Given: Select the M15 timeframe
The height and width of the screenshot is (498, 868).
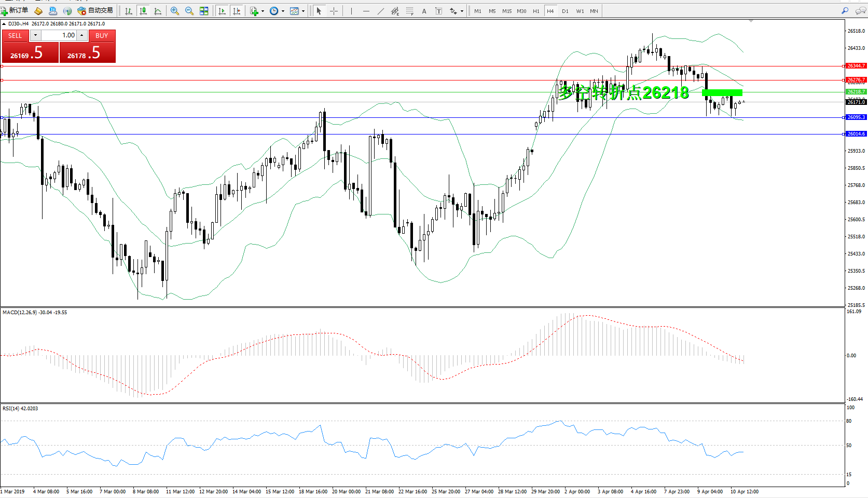Looking at the screenshot, I should pyautogui.click(x=507, y=11).
